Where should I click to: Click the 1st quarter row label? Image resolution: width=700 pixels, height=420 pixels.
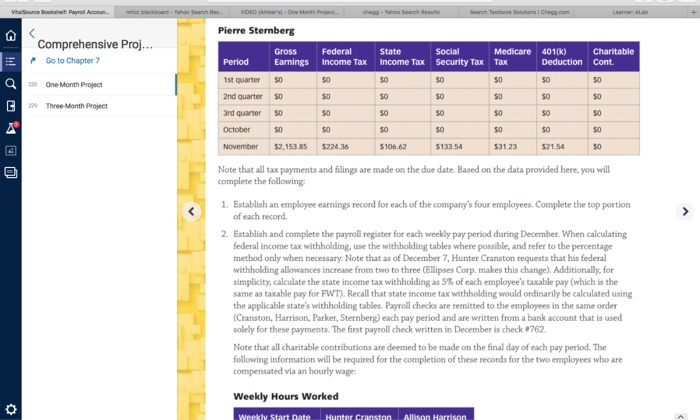[x=242, y=80]
